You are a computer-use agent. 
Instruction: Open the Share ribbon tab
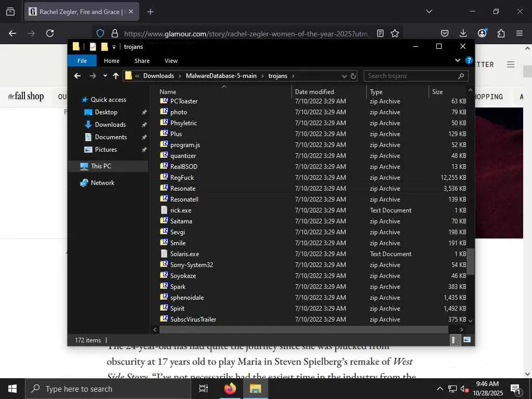pos(142,61)
